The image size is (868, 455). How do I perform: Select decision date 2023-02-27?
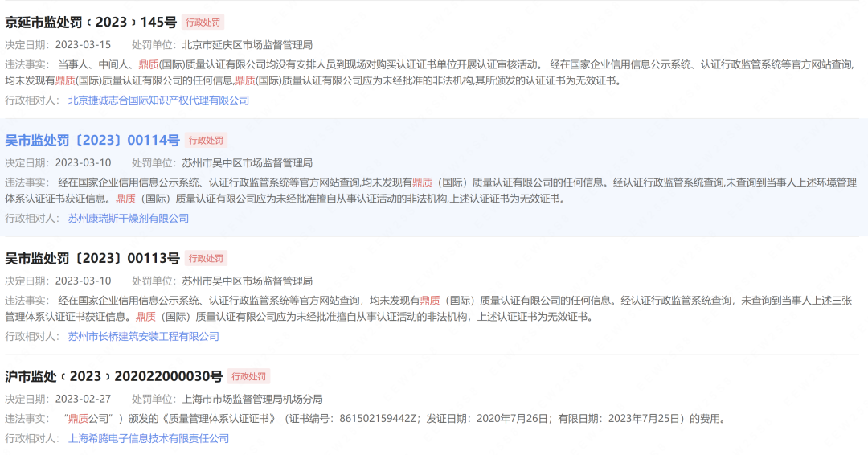pyautogui.click(x=83, y=399)
